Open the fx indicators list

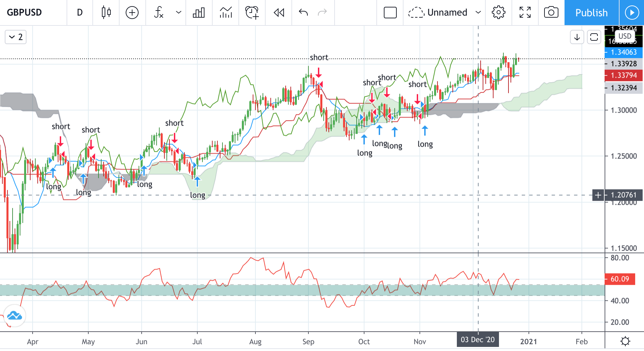click(x=159, y=13)
